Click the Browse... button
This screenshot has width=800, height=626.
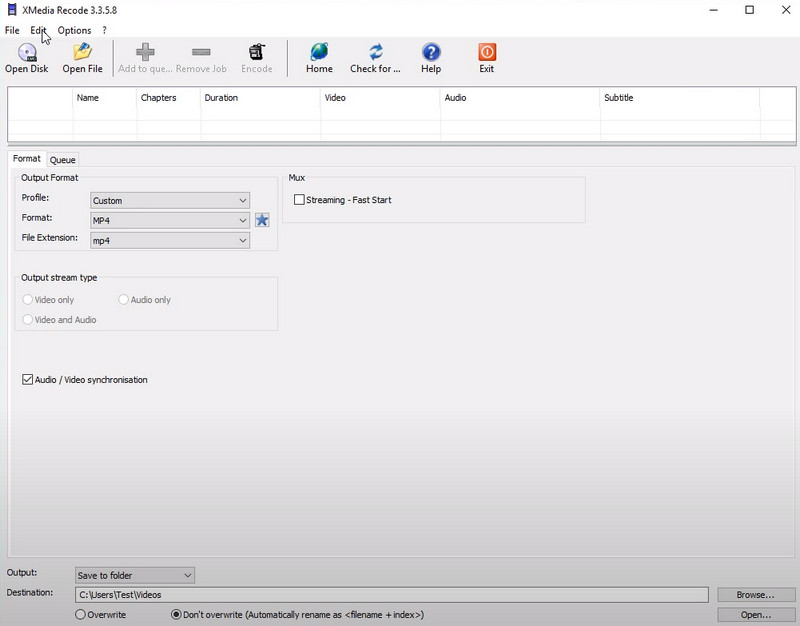(756, 595)
